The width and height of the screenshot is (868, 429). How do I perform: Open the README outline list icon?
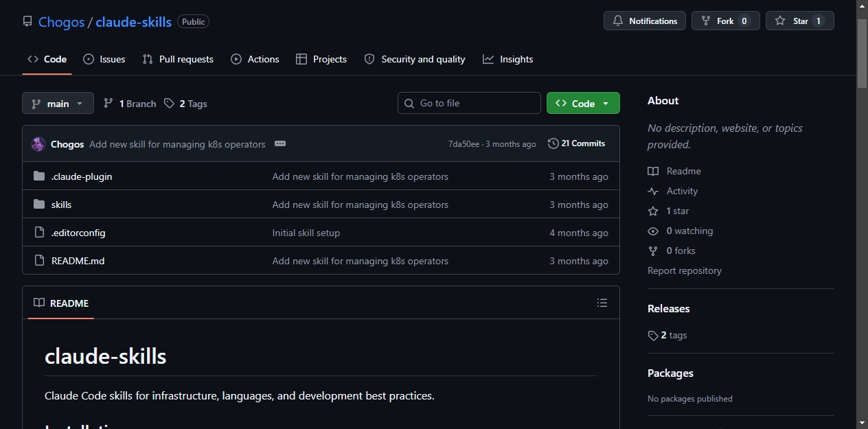(602, 303)
